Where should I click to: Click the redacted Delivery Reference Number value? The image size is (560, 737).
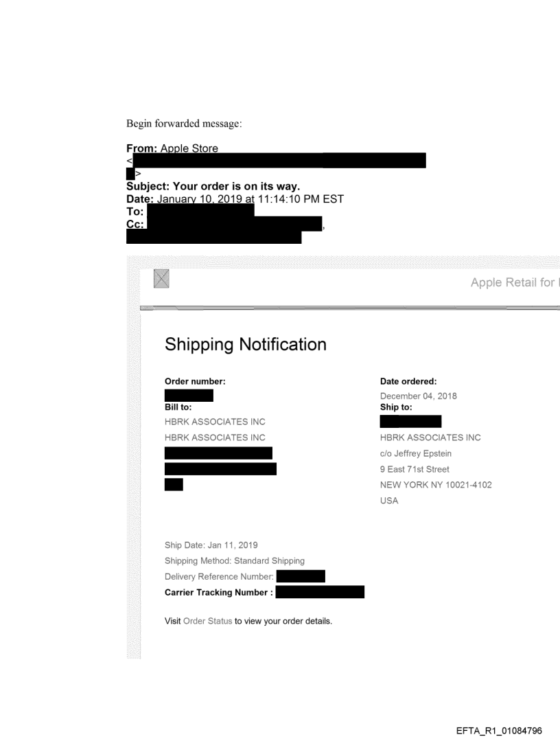pyautogui.click(x=300, y=576)
